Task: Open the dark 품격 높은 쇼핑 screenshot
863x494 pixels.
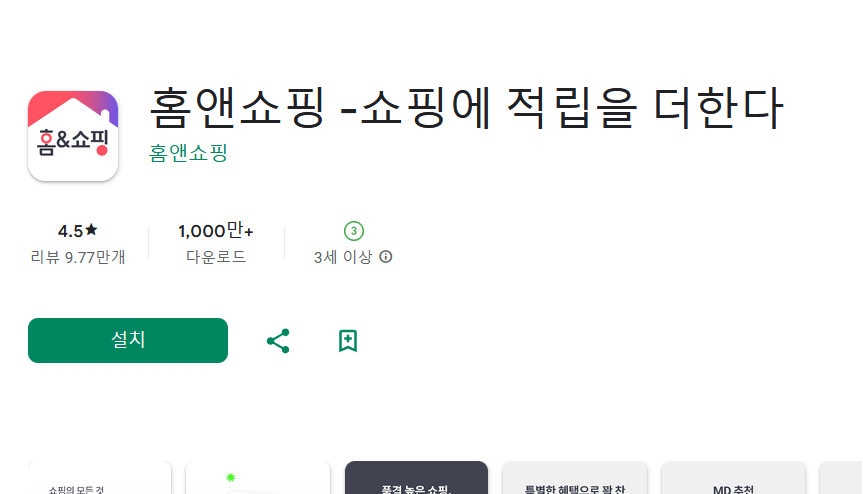Action: pyautogui.click(x=417, y=477)
